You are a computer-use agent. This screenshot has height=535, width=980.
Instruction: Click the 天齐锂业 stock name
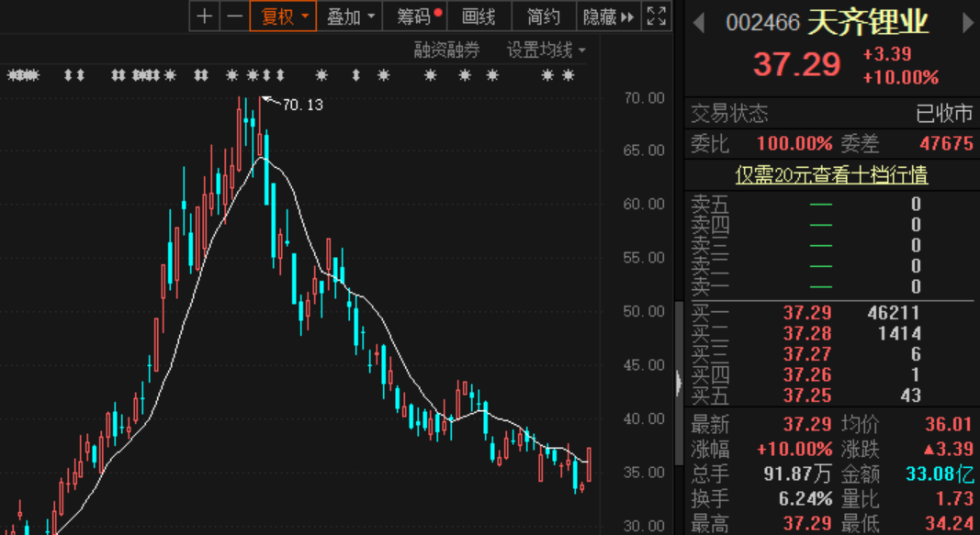868,22
